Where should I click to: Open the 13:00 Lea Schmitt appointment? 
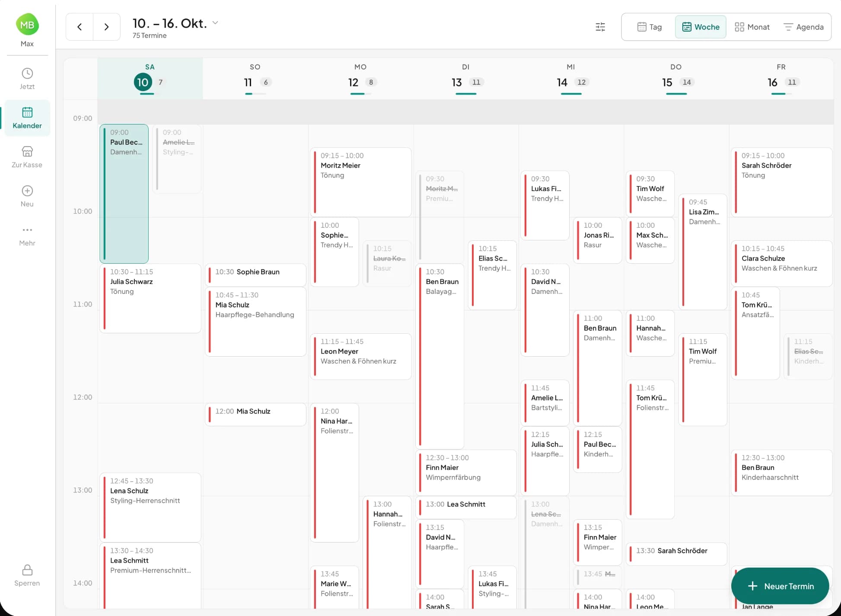466,507
